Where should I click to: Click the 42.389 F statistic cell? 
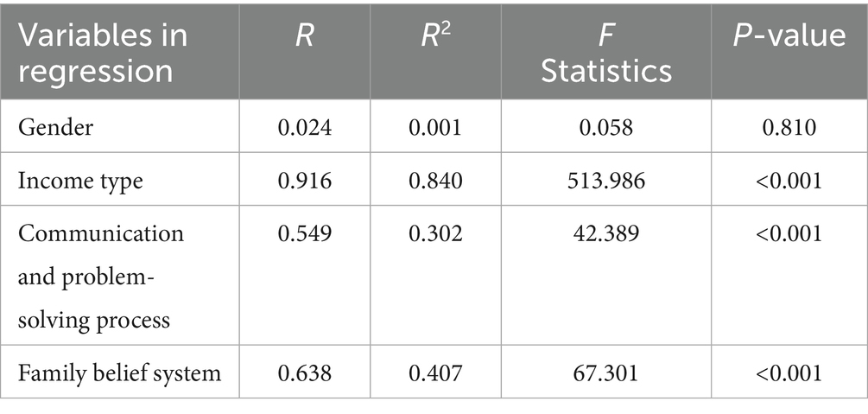(x=605, y=233)
